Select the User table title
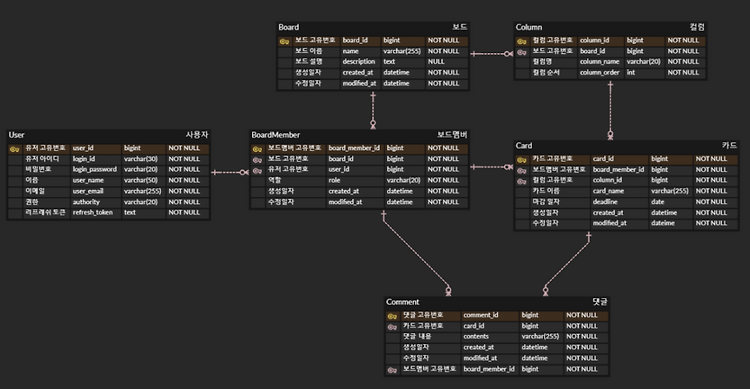The height and width of the screenshot is (389, 750). pos(16,135)
